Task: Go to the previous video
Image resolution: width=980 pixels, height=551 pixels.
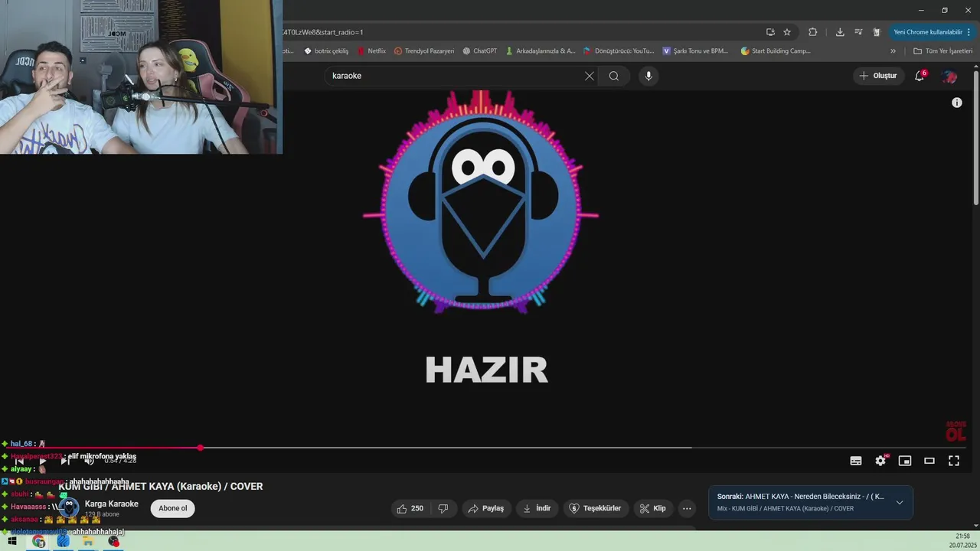Action: point(19,461)
